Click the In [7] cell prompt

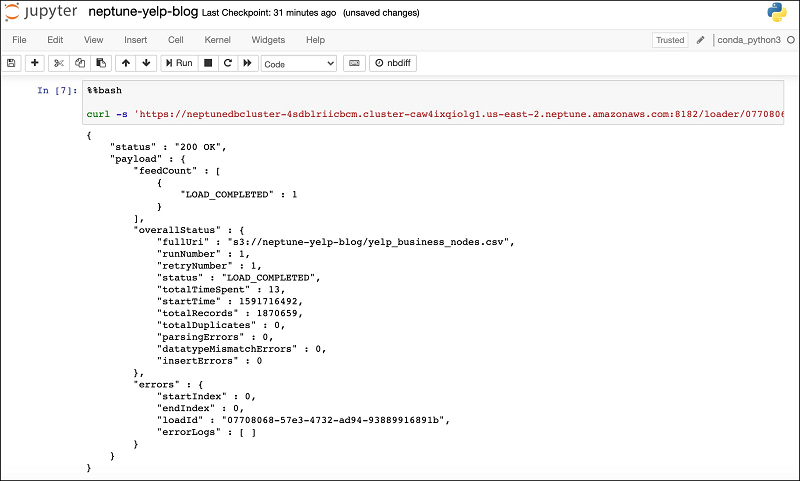coord(57,90)
